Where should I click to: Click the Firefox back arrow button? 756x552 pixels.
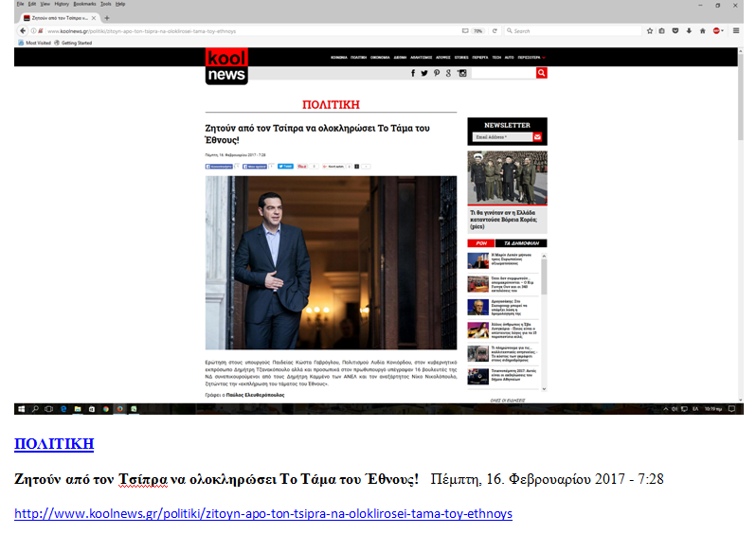pos(23,31)
